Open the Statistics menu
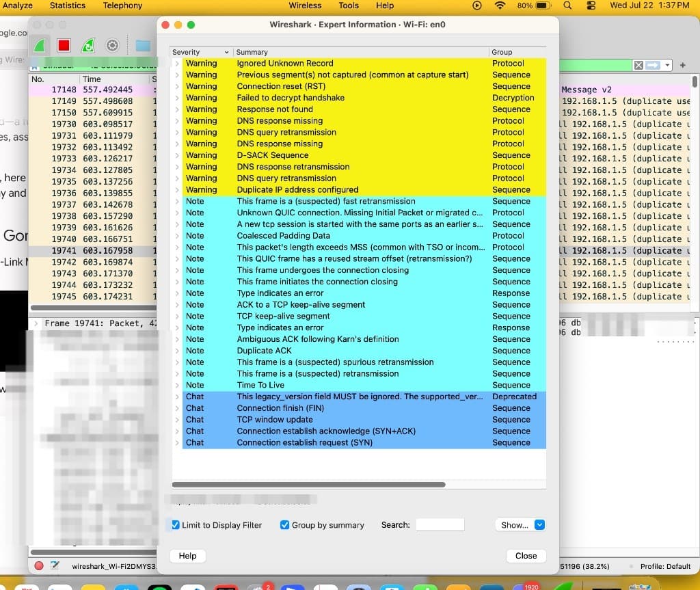 (68, 5)
